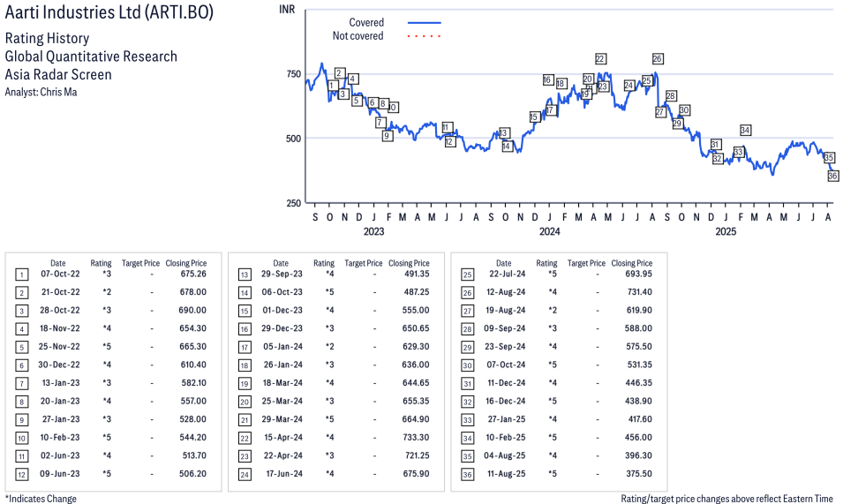Click the 22-Jul-24 date cell
The height and width of the screenshot is (504, 843).
coord(507,274)
